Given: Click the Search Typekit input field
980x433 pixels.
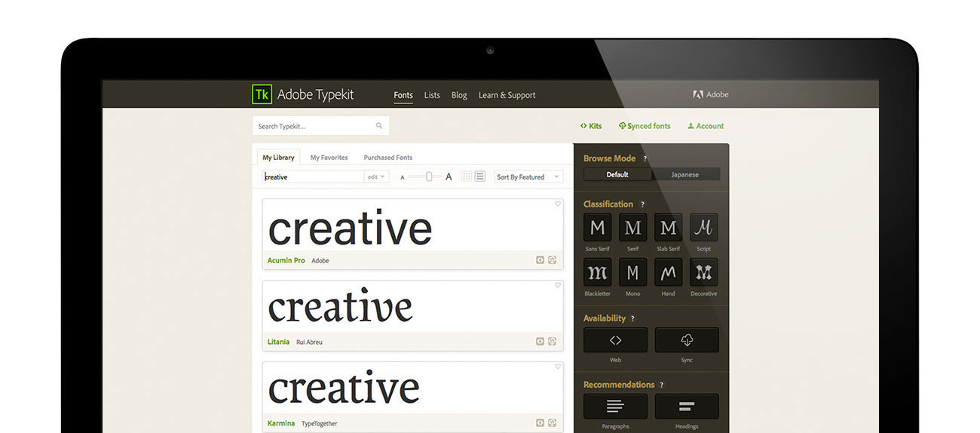Looking at the screenshot, I should pos(315,126).
